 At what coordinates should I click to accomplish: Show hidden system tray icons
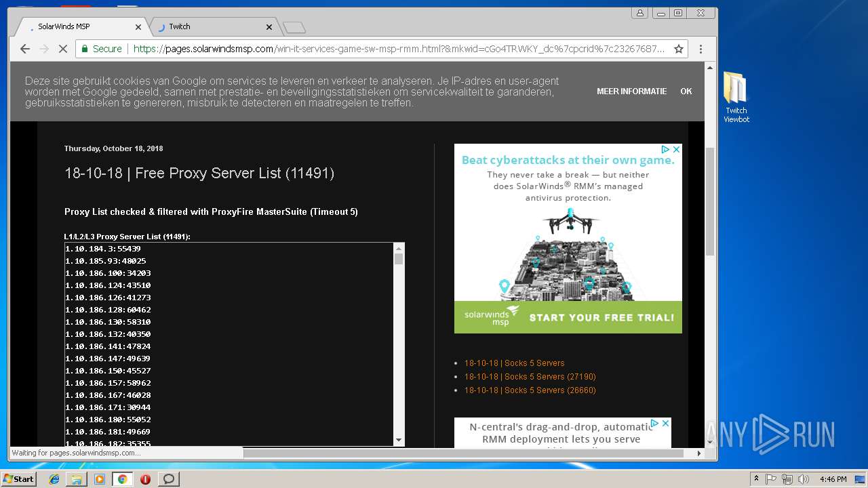756,479
